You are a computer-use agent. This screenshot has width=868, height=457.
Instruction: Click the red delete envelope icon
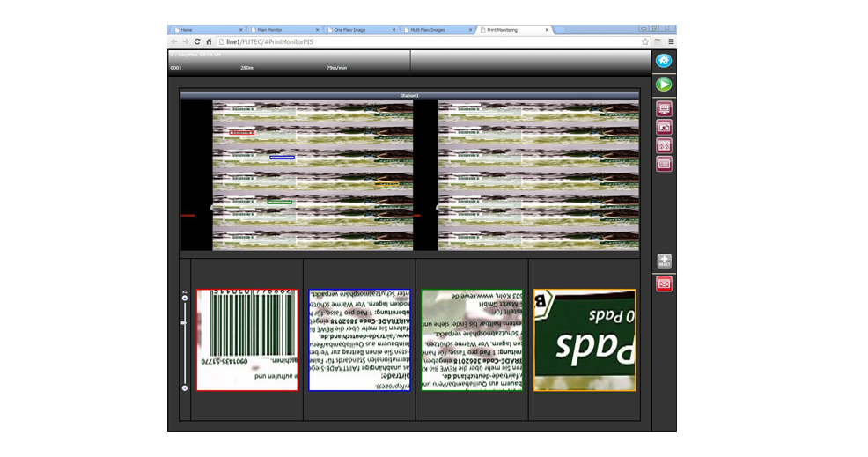pos(665,284)
